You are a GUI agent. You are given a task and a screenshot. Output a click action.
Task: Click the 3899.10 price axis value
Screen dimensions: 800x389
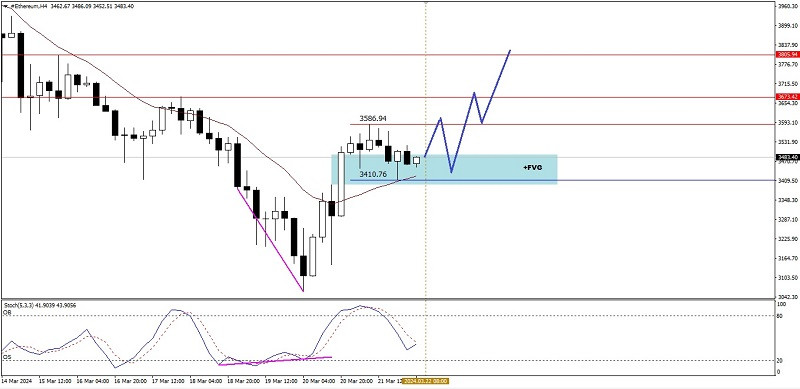[x=788, y=26]
